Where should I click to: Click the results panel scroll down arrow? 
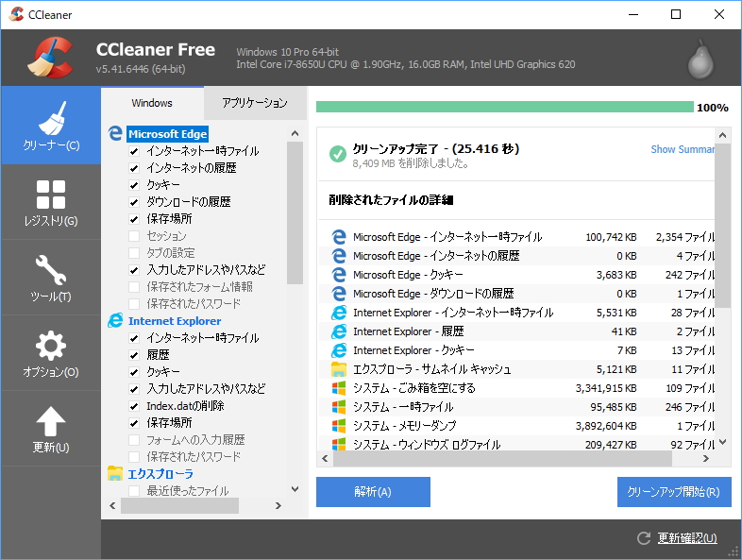[722, 442]
